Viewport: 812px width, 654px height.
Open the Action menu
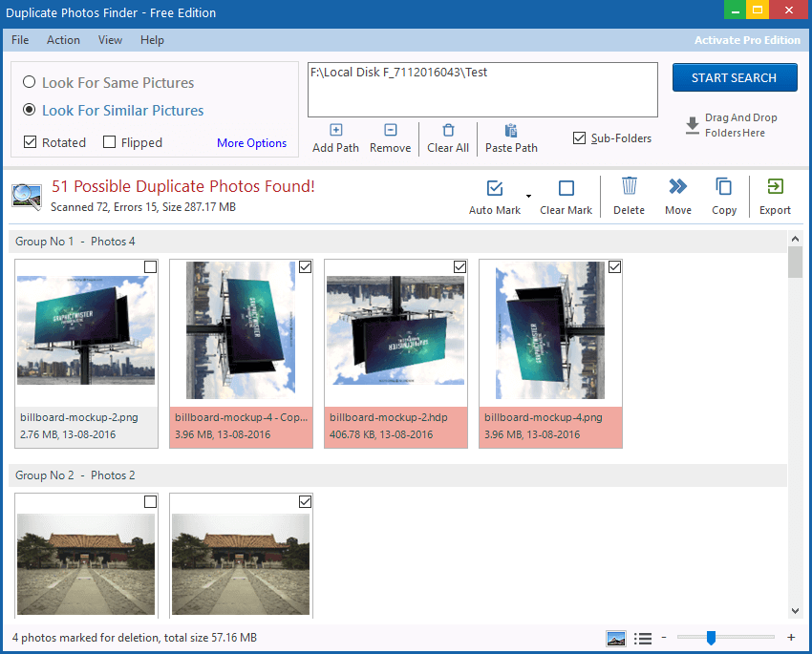63,40
